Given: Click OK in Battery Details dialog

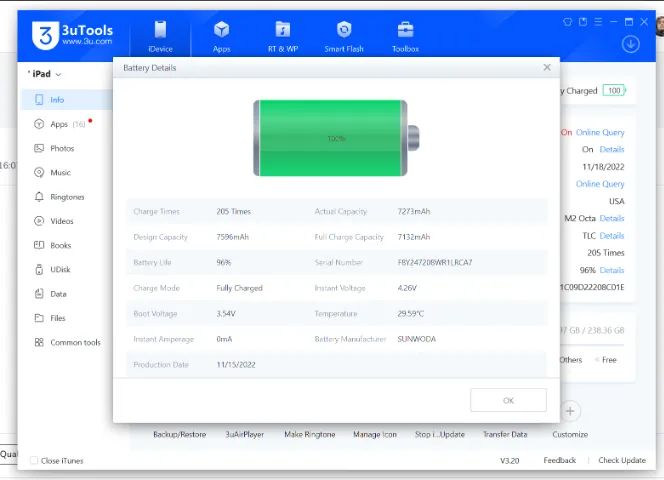Looking at the screenshot, I should click(x=508, y=400).
